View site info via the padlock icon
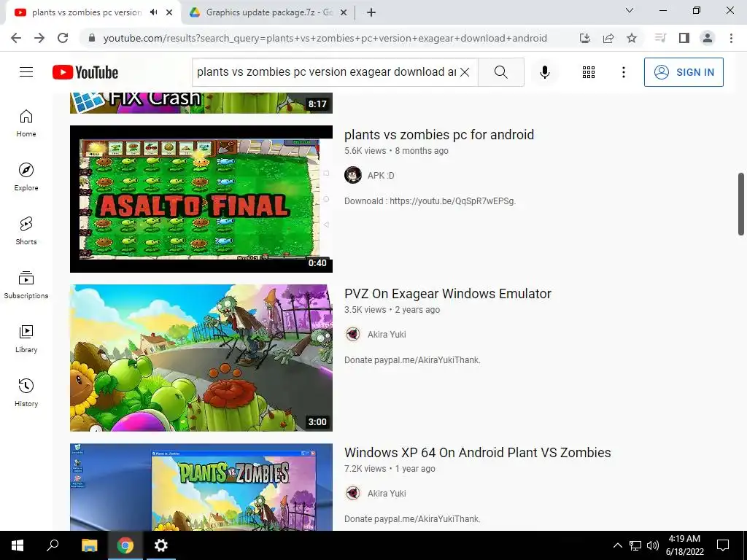This screenshot has width=747, height=560. 92,38
